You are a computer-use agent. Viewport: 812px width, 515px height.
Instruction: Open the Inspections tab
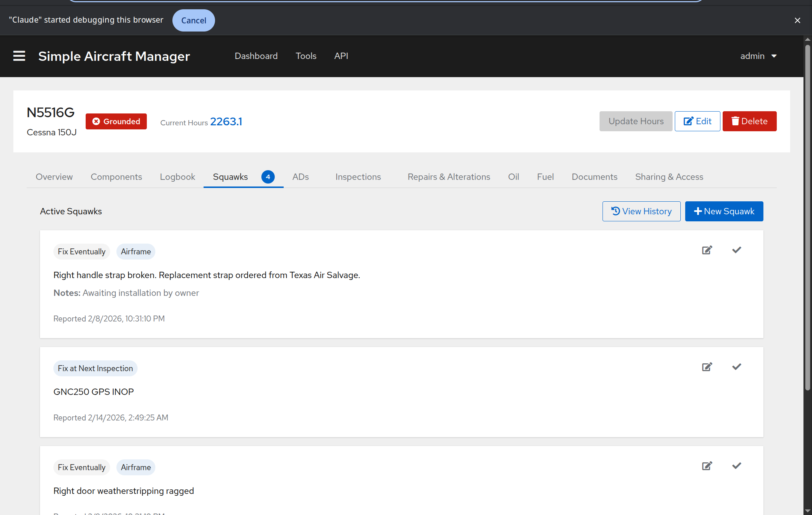(358, 177)
